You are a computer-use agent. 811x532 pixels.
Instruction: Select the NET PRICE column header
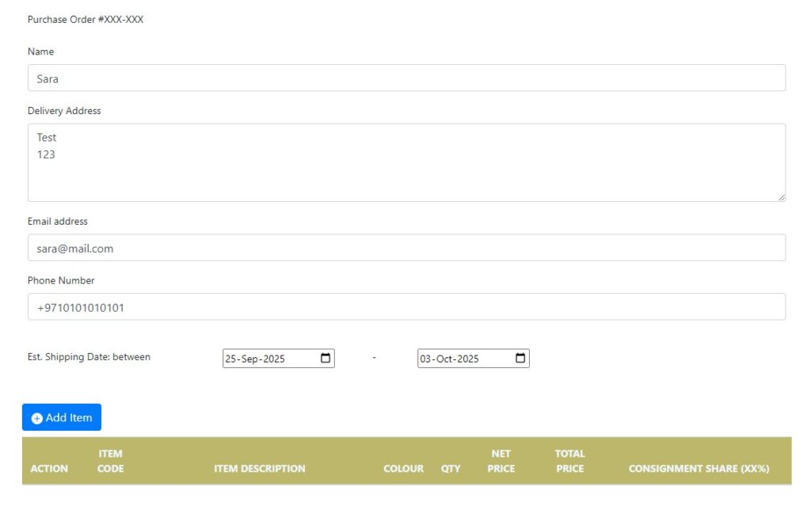pos(501,461)
